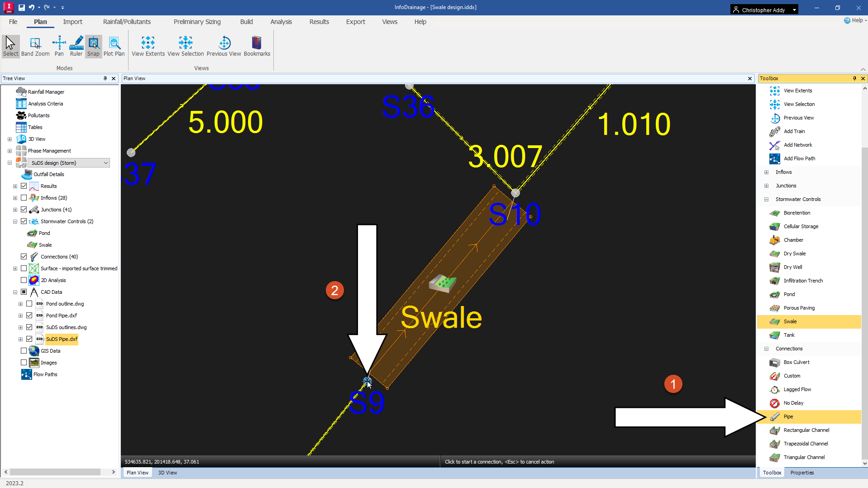Collapse the Stormwater Controls tree node
This screenshot has width=868, height=488.
[x=15, y=221]
